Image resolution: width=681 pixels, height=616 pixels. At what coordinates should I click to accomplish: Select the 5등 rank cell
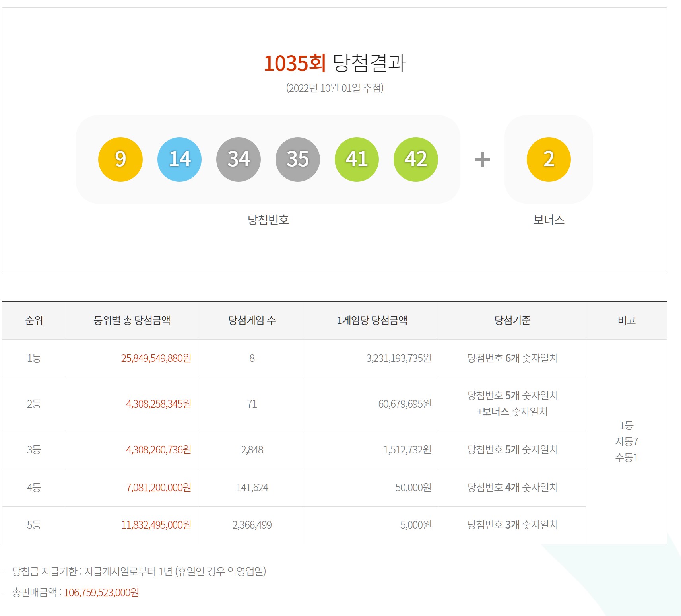pyautogui.click(x=34, y=525)
